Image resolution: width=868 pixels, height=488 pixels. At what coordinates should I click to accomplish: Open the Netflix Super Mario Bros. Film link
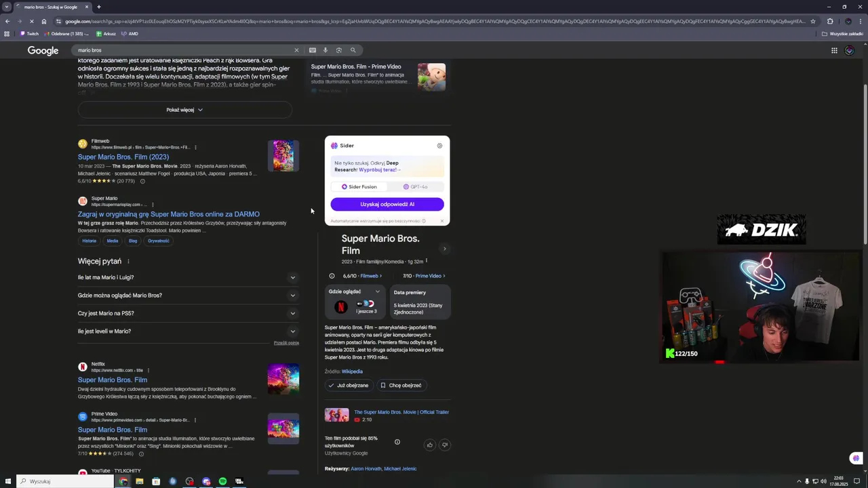(x=113, y=380)
